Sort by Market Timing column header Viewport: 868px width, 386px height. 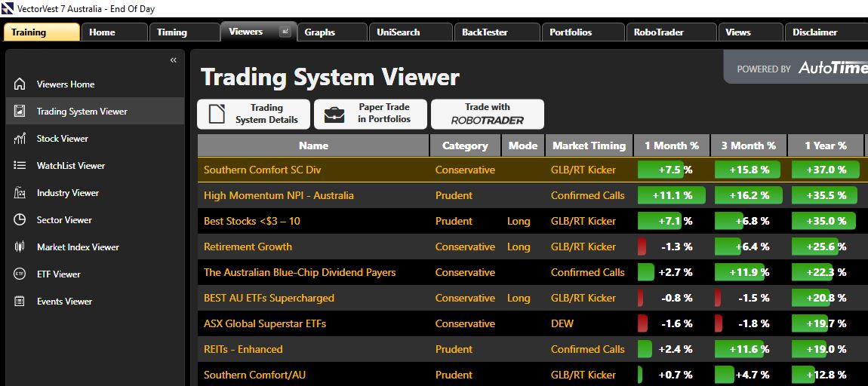coord(589,146)
